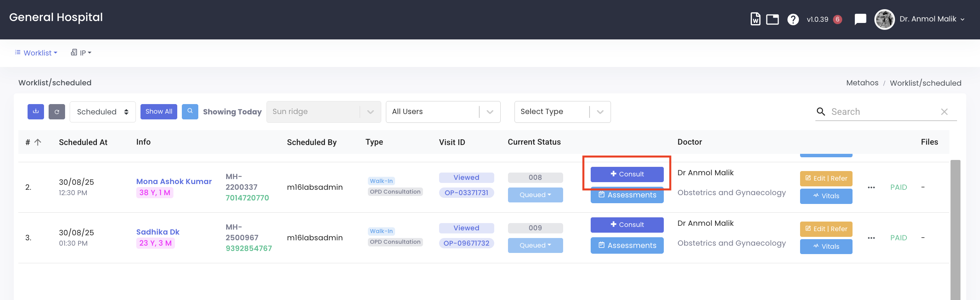Sort by the # column arrow
This screenshot has height=300, width=980.
pos(38,142)
